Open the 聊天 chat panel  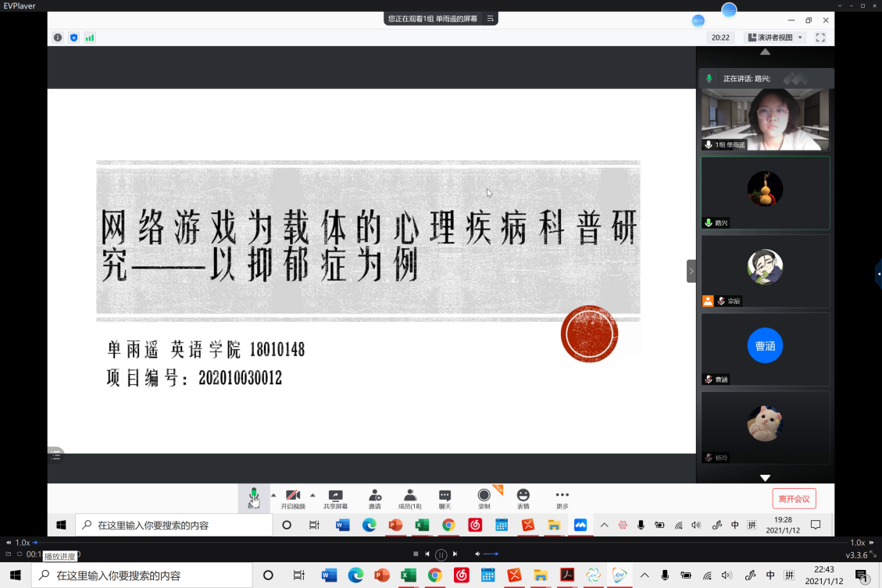[445, 497]
